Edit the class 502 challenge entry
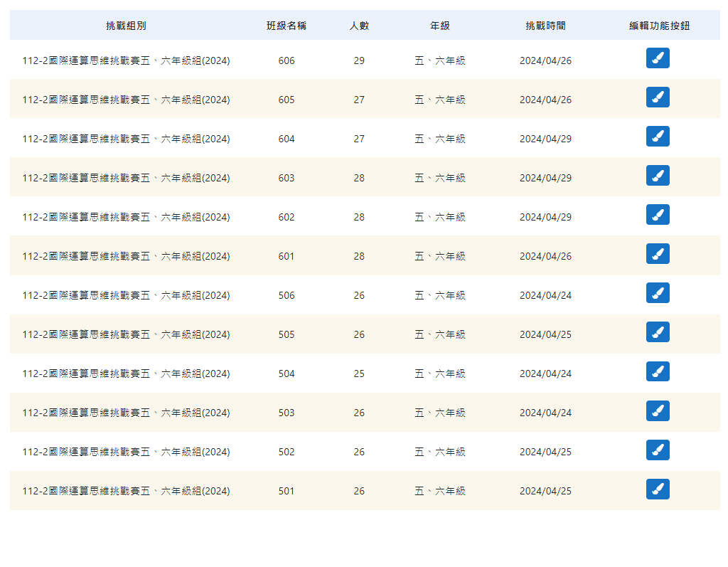Image resolution: width=728 pixels, height=567 pixels. pyautogui.click(x=658, y=450)
